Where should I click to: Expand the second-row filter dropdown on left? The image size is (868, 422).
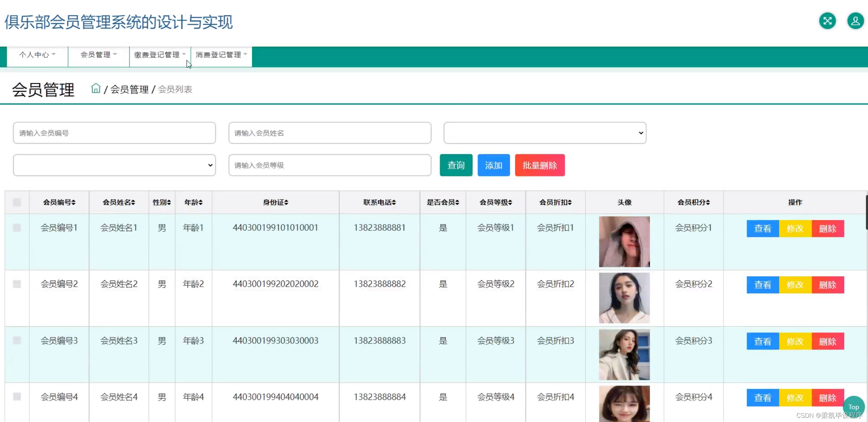tap(114, 165)
